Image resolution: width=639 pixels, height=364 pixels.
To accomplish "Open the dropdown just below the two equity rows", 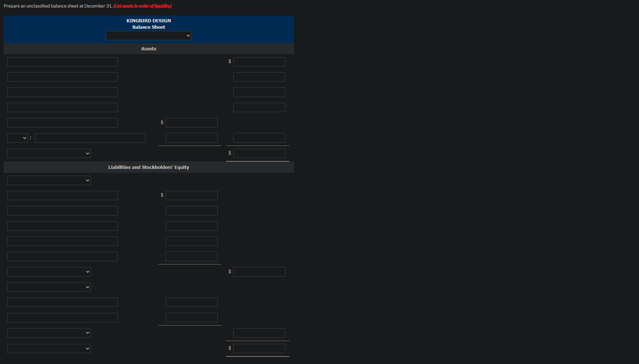I will [49, 333].
